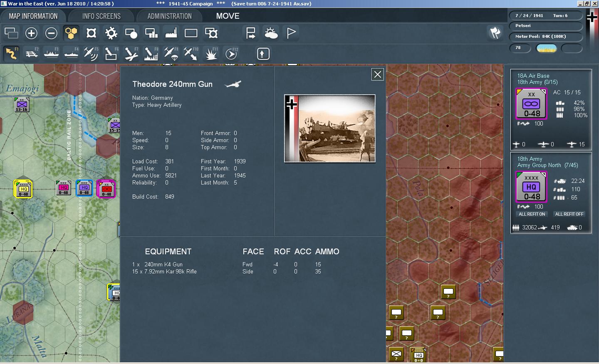Click the up-arrow box toolbar button
599x364 pixels.
click(263, 54)
